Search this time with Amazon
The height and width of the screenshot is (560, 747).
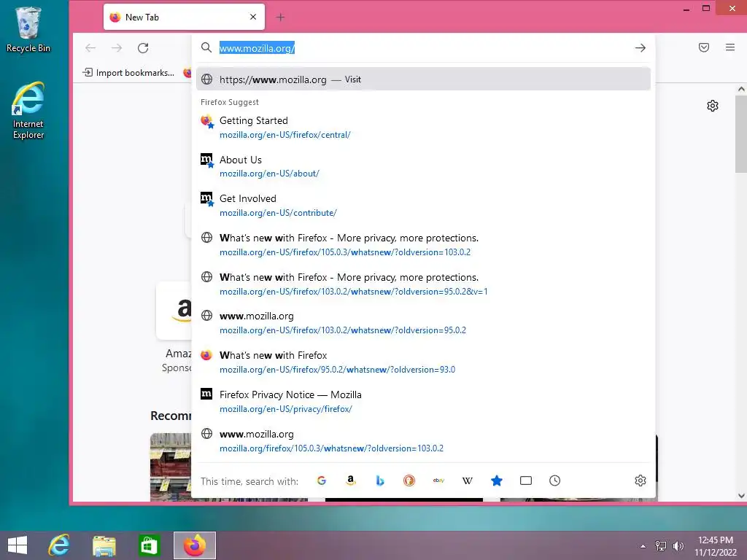click(351, 481)
